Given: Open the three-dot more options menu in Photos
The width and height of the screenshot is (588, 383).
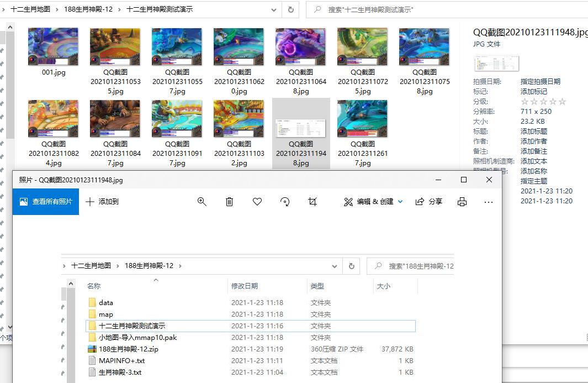Looking at the screenshot, I should [488, 202].
